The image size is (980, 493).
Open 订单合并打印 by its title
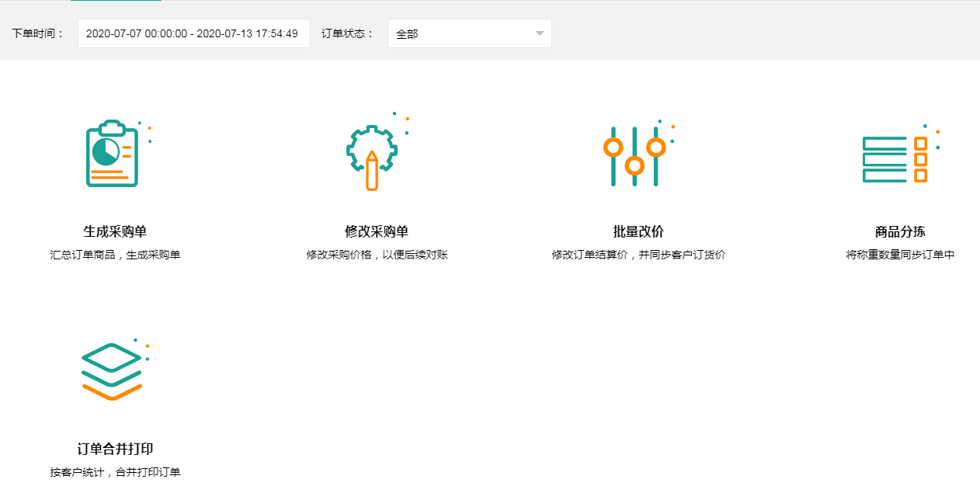pos(115,449)
